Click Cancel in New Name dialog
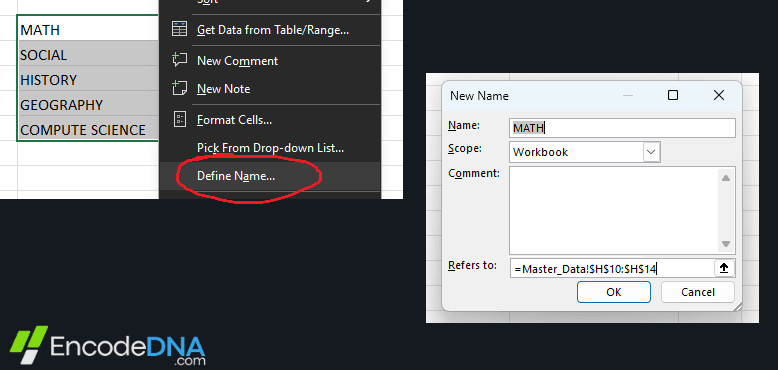778x370 pixels. [x=698, y=292]
